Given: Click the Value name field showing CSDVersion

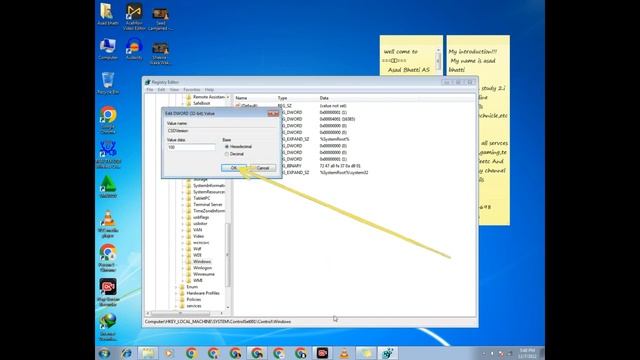Looking at the screenshot, I should point(222,131).
